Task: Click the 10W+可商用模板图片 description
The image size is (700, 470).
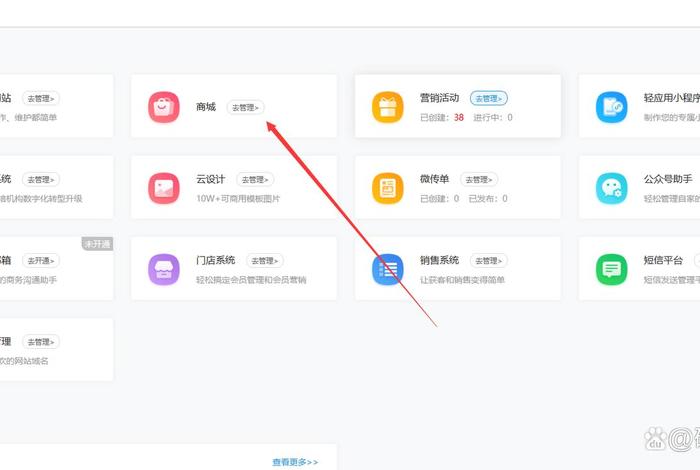Action: pos(238,199)
